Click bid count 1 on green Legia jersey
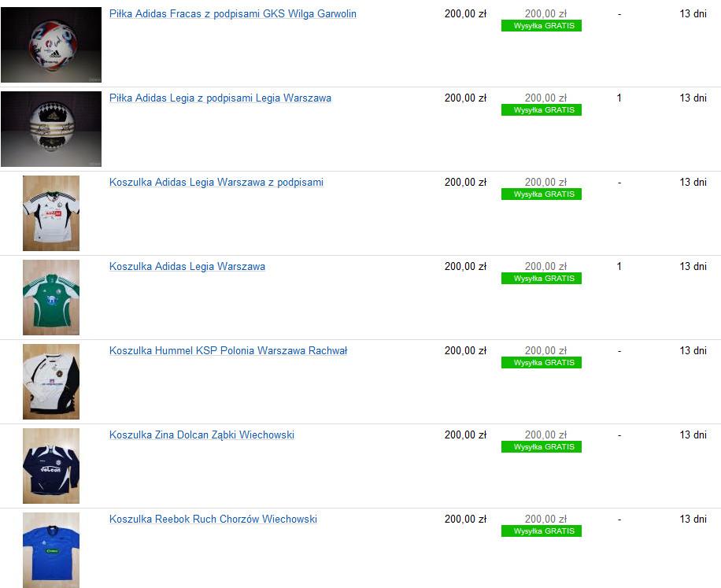The height and width of the screenshot is (588, 721). coord(619,266)
